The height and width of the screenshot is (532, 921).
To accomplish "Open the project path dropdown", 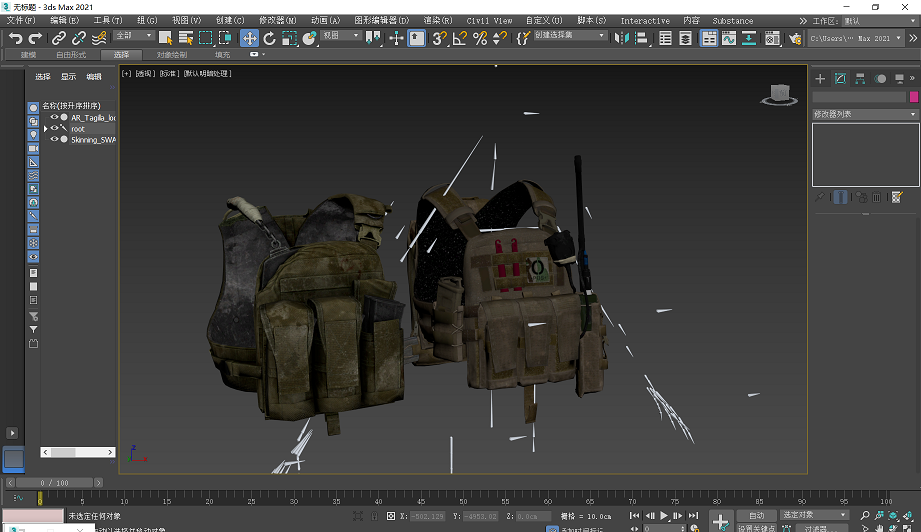I will (856, 39).
